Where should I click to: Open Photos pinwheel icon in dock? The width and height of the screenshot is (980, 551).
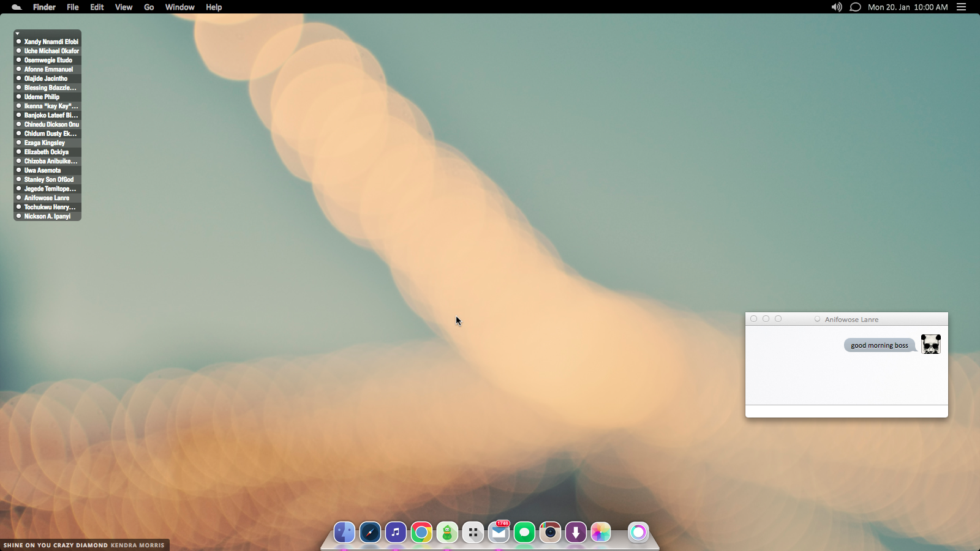pyautogui.click(x=601, y=533)
